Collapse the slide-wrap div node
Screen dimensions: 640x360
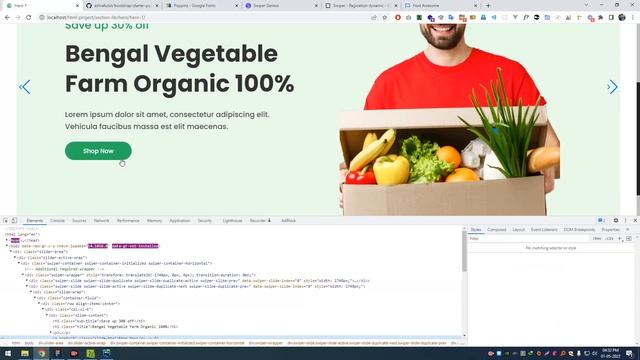tap(31, 292)
